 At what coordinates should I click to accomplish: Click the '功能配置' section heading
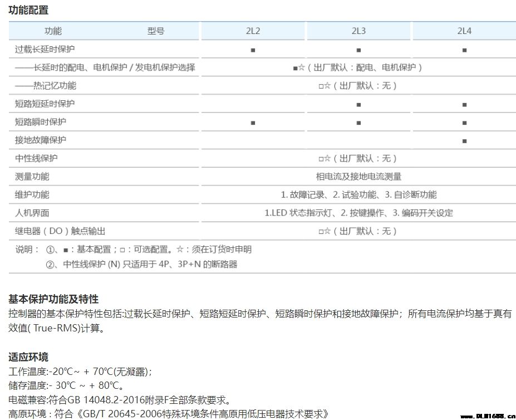(28, 10)
